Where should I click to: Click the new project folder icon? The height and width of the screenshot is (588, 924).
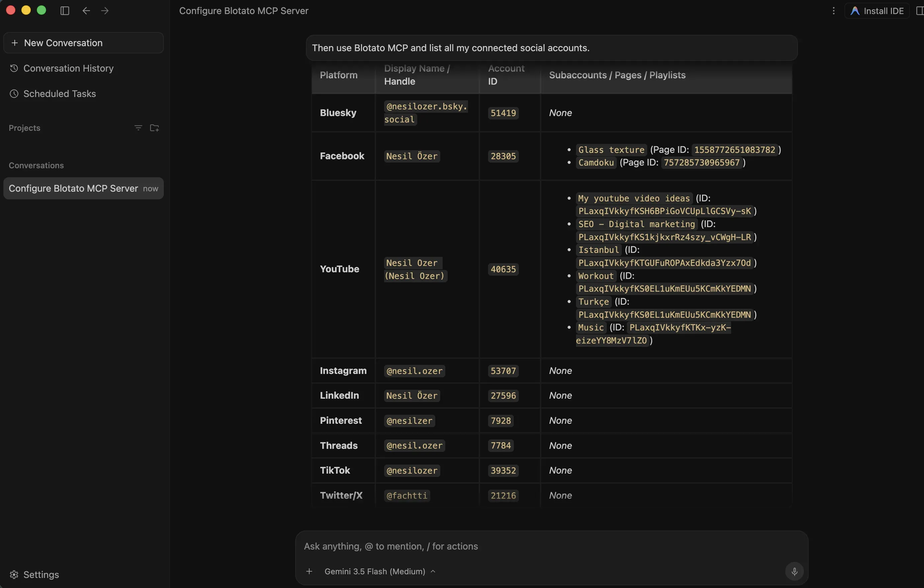[154, 128]
